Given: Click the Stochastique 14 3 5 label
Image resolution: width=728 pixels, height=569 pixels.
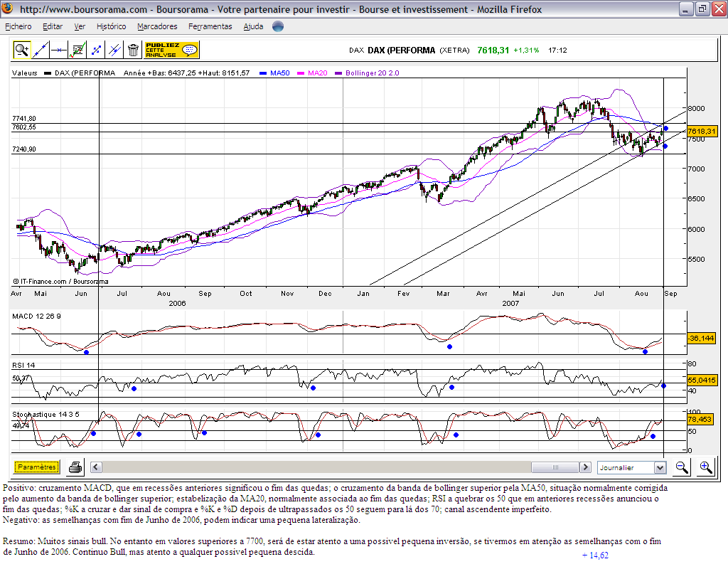Looking at the screenshot, I should click(x=45, y=415).
